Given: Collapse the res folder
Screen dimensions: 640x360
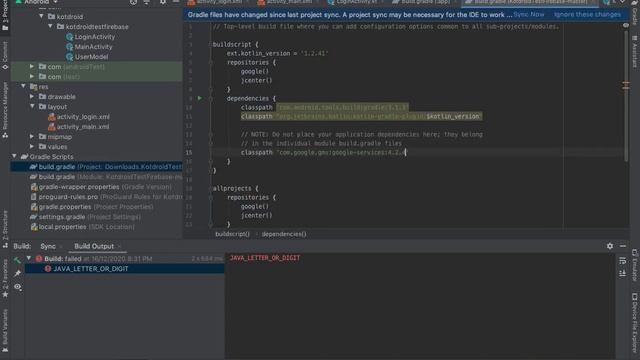Looking at the screenshot, I should point(23,87).
